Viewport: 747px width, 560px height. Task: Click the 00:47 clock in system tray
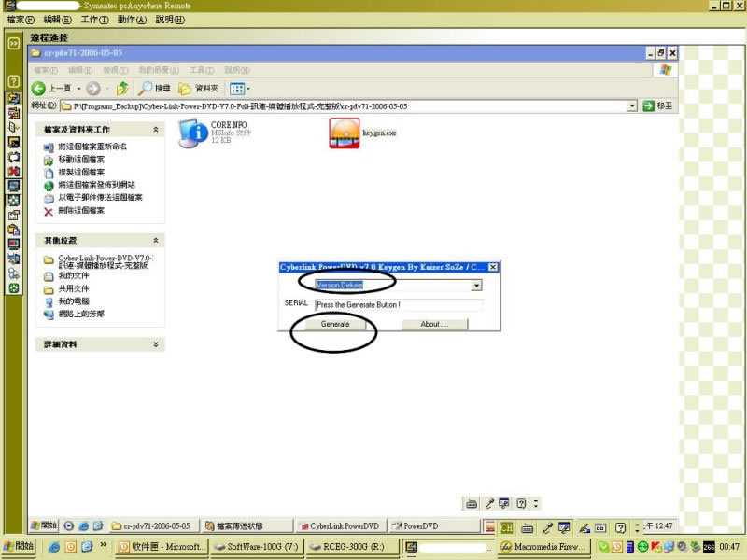729,547
